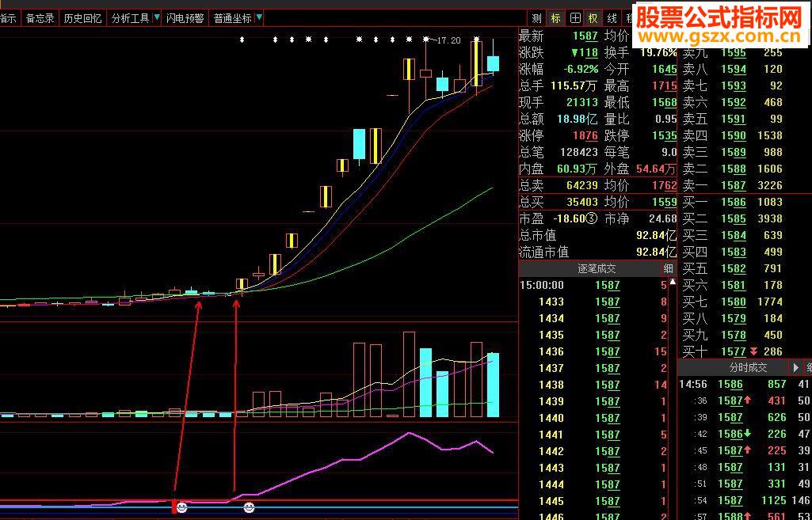Select the :42 trade row with 1586
This screenshot has width=812, height=520.
[745, 434]
